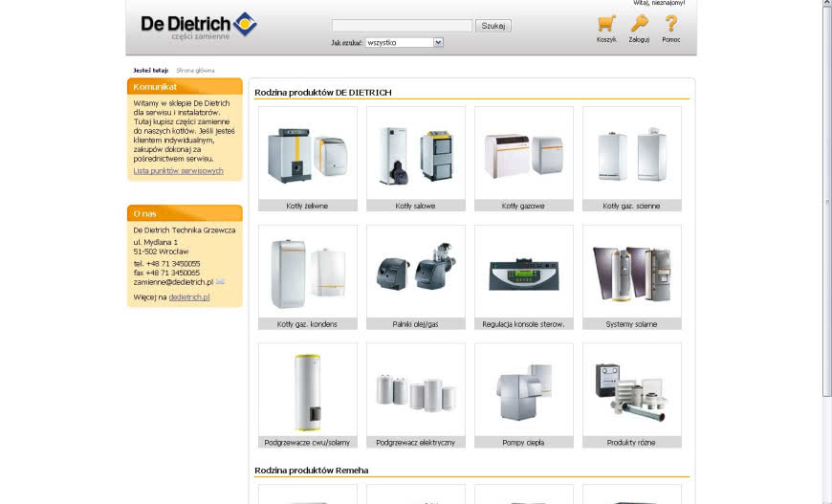
Task: Open Podgrzewacze cwu/solarny thumbnail
Action: (308, 395)
